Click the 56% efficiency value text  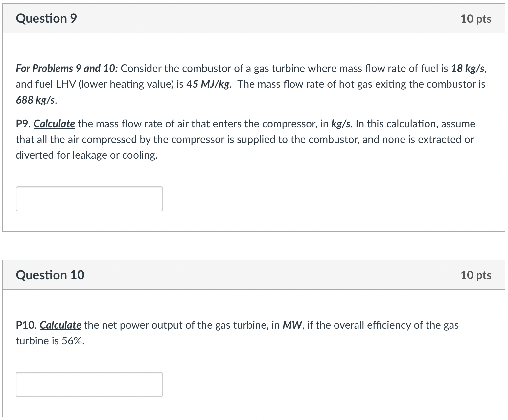pyautogui.click(x=74, y=341)
